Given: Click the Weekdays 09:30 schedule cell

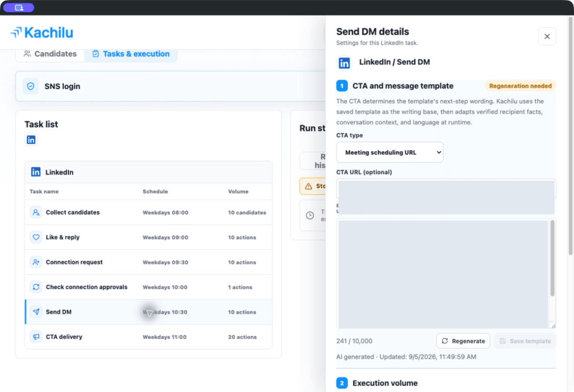Looking at the screenshot, I should coord(165,262).
